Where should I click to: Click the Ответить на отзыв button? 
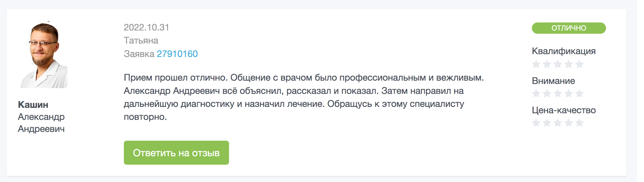[176, 153]
